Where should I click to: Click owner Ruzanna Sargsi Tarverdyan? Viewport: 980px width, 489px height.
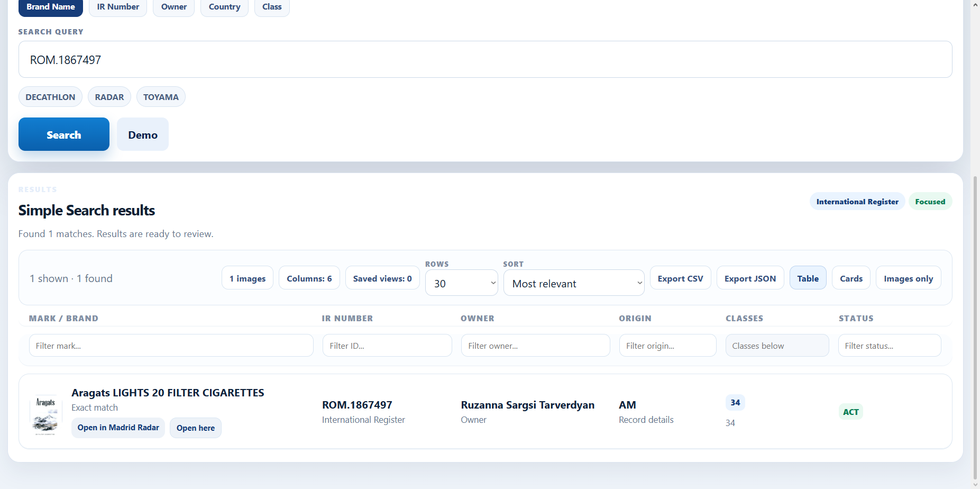pyautogui.click(x=528, y=405)
